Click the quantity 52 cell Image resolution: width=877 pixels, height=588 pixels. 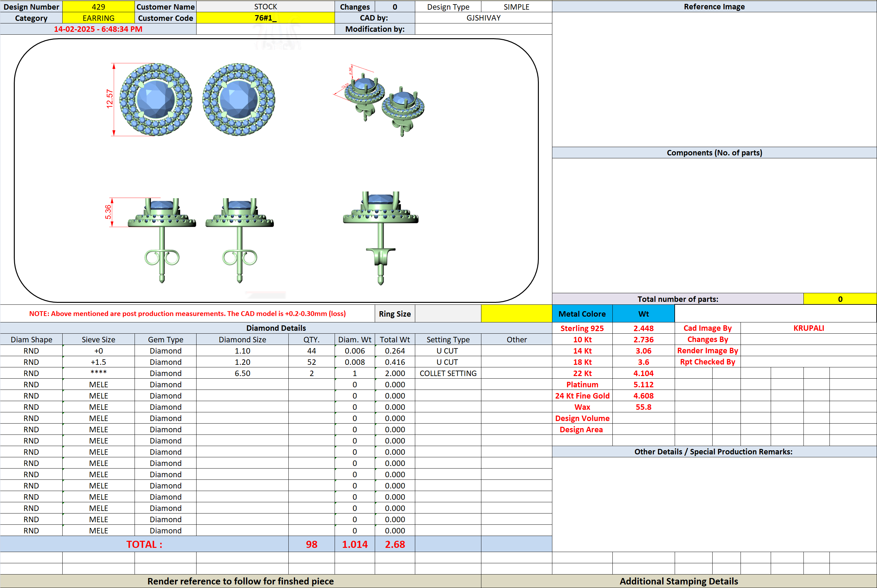pos(311,362)
